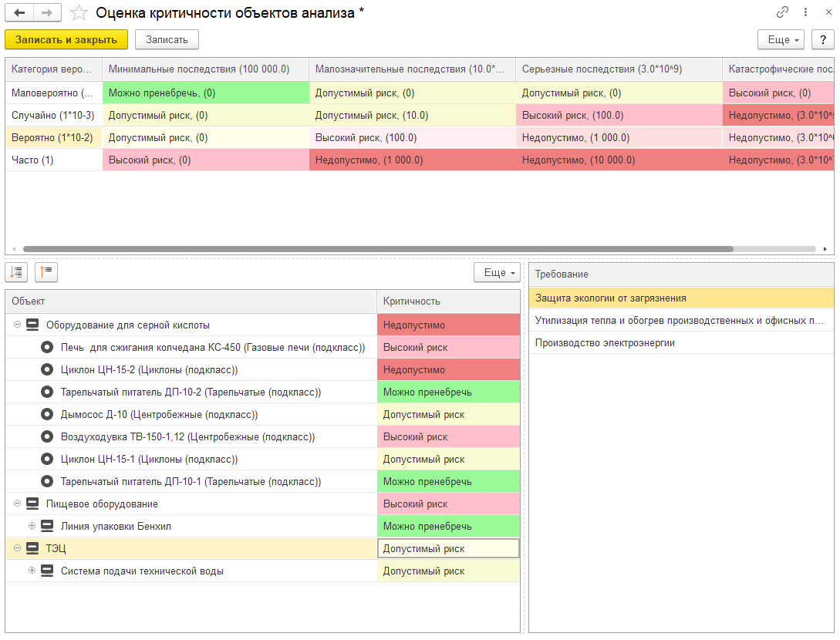Click the Записать button

pos(167,39)
